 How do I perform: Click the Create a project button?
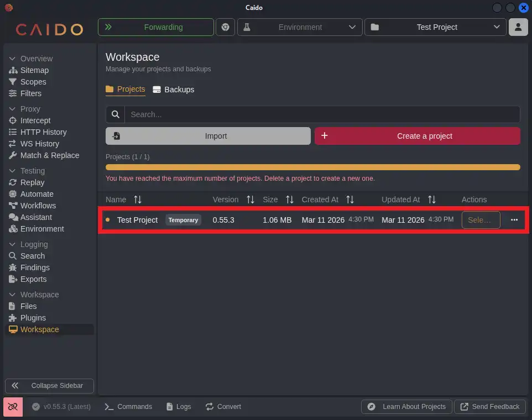418,136
